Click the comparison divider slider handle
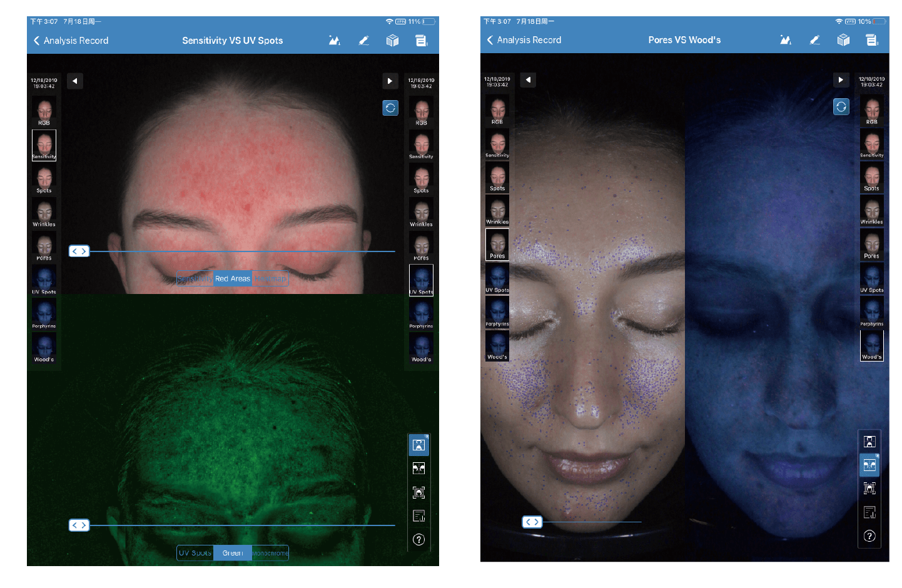902x588 pixels. pyautogui.click(x=79, y=251)
